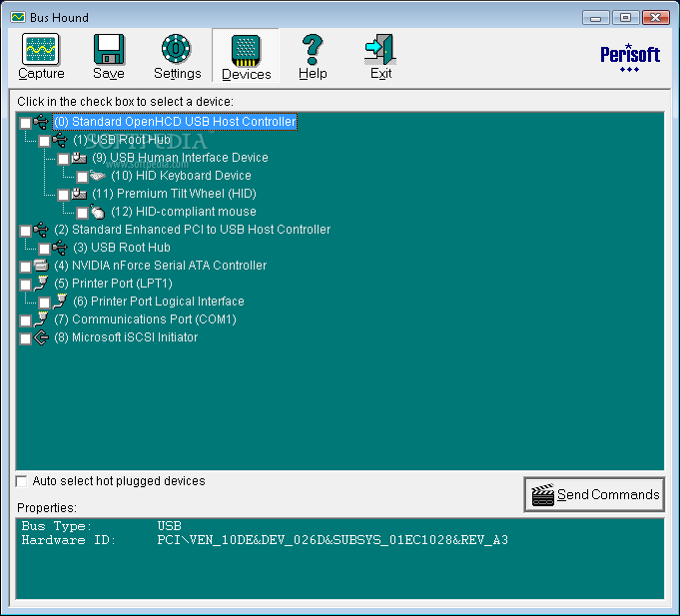Image resolution: width=680 pixels, height=616 pixels.
Task: Select (9) USB Human Interface Device text
Action: pyautogui.click(x=180, y=158)
